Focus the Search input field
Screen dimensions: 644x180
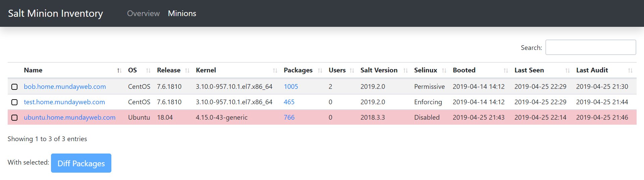590,47
